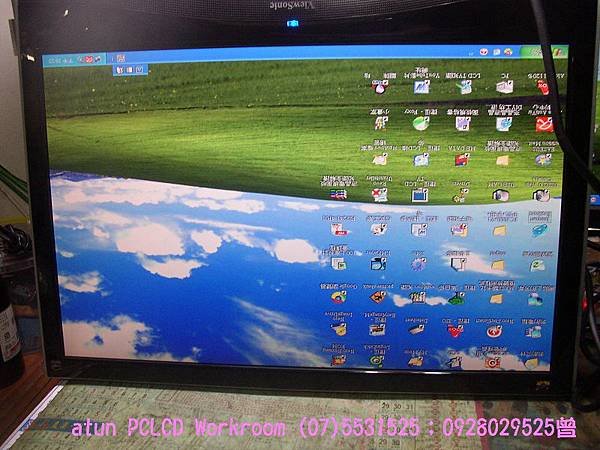Open the green swirl circle shortcut icon
The height and width of the screenshot is (450, 600).
[377, 360]
